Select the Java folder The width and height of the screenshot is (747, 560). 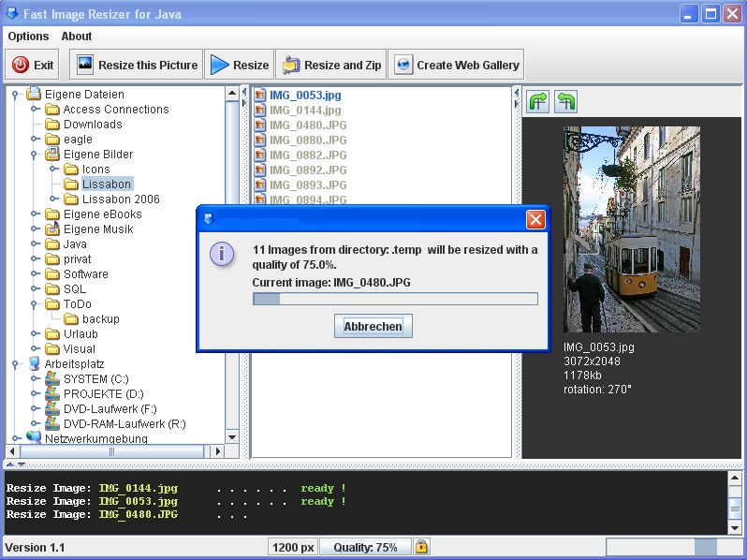[75, 244]
